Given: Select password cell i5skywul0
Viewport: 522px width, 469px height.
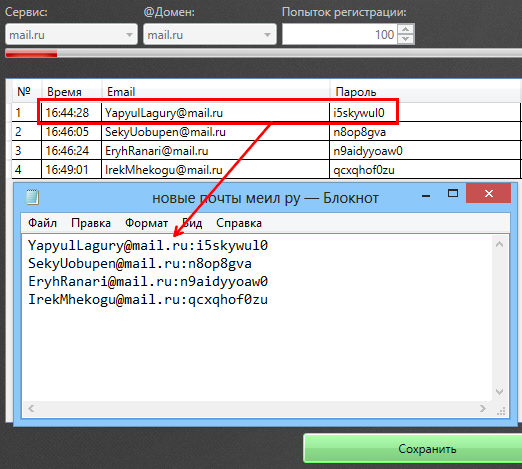Looking at the screenshot, I should (x=425, y=113).
